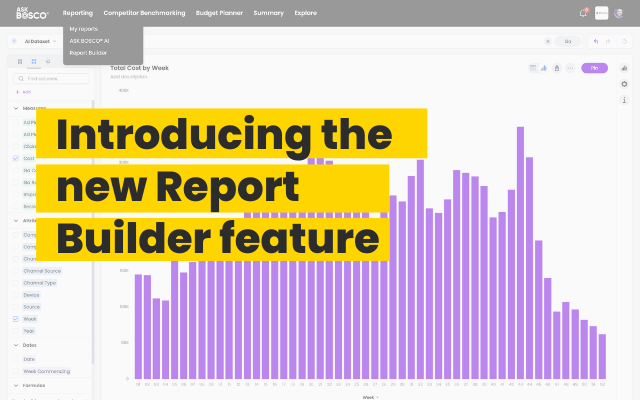640x400 pixels.
Task: Check the Channel Source checkbox
Action: pyautogui.click(x=16, y=271)
